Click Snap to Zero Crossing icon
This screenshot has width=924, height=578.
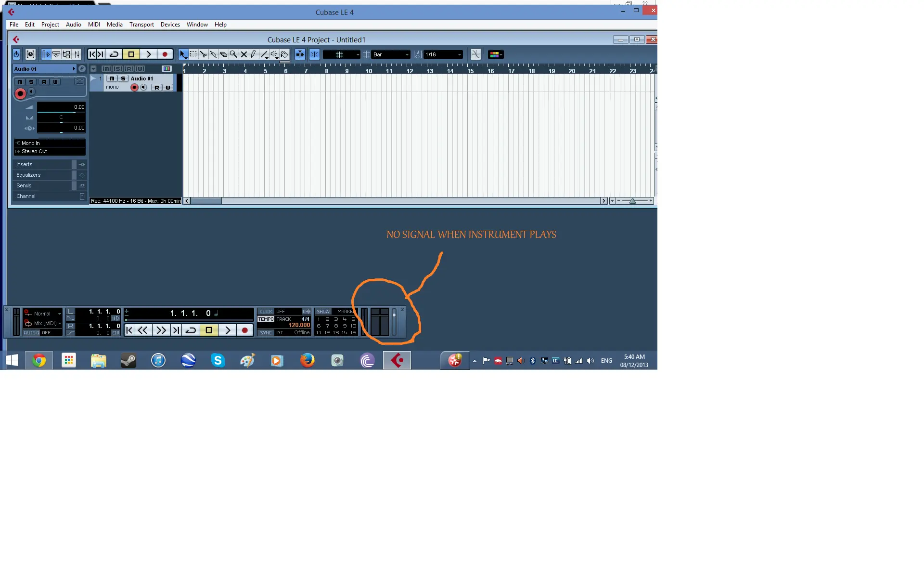[x=475, y=54]
